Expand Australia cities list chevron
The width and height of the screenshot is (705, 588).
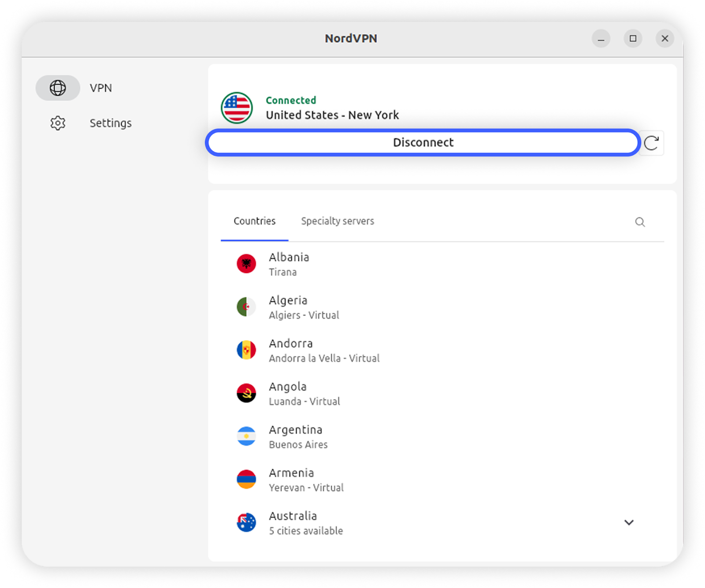(629, 522)
